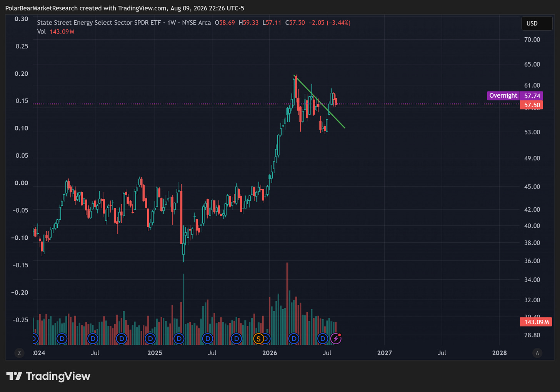Click the PolarBearMarketResearch header caption
Viewport: 560px width, 392px height.
[125, 8]
